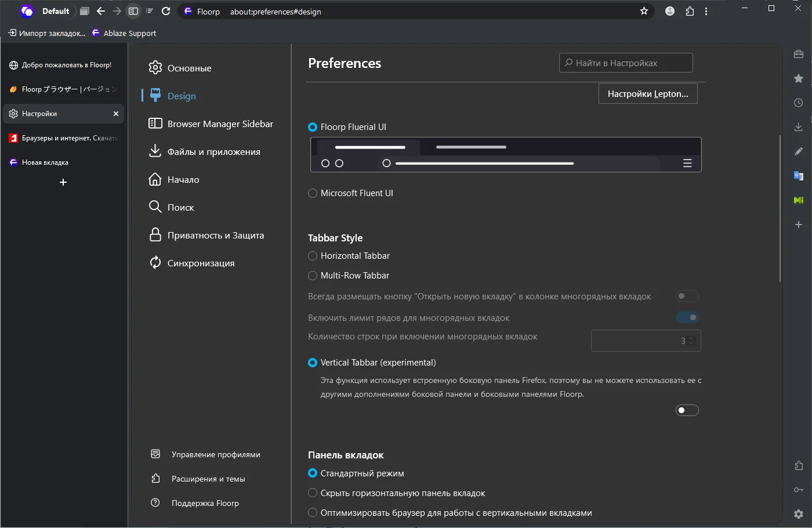Viewport: 812px width, 528px height.
Task: Click the gear icon in right sidebar
Action: (799, 514)
